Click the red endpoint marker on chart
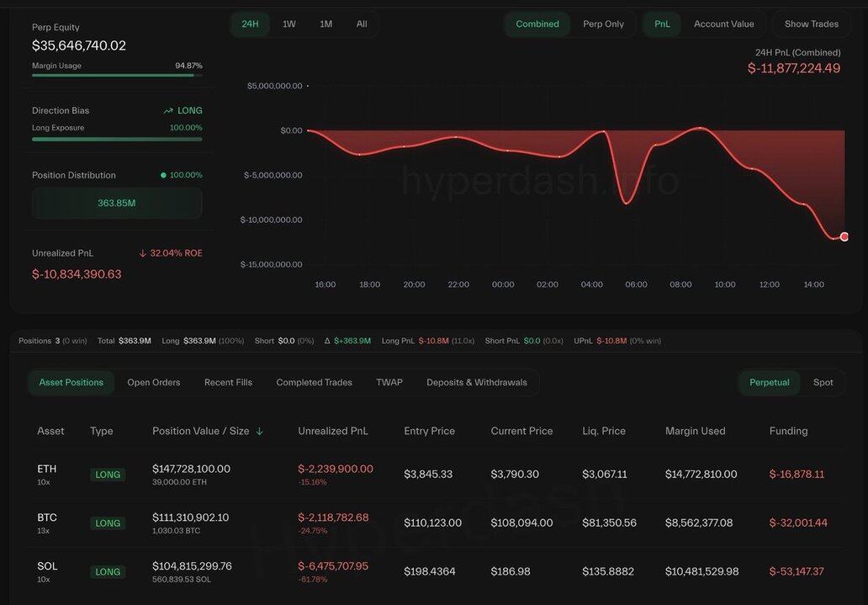This screenshot has width=868, height=605. point(844,237)
